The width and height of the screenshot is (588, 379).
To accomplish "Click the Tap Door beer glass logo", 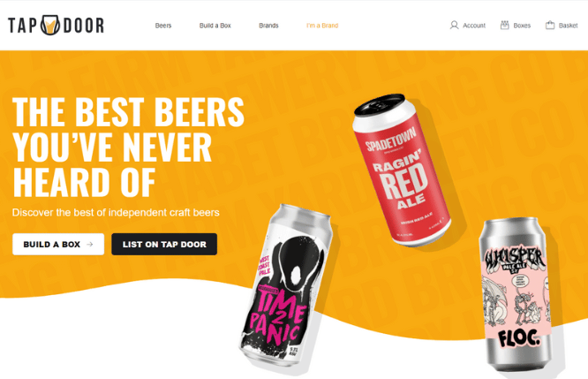I will coord(49,25).
